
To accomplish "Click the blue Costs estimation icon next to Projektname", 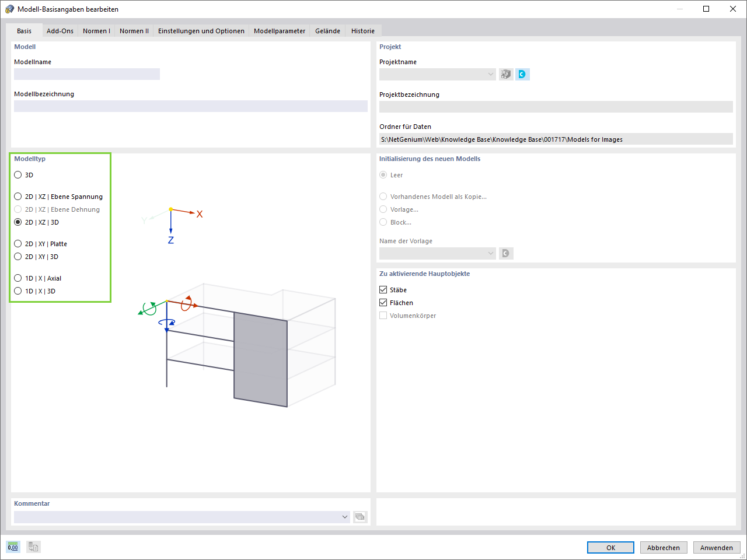I will (x=522, y=74).
